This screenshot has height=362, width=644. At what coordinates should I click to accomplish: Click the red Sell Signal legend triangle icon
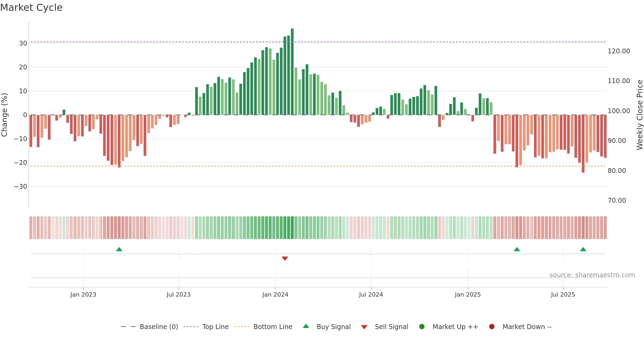click(x=364, y=327)
